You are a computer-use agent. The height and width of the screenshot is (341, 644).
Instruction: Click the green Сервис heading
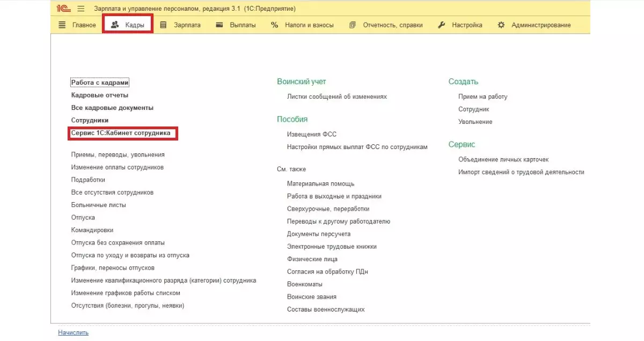462,145
